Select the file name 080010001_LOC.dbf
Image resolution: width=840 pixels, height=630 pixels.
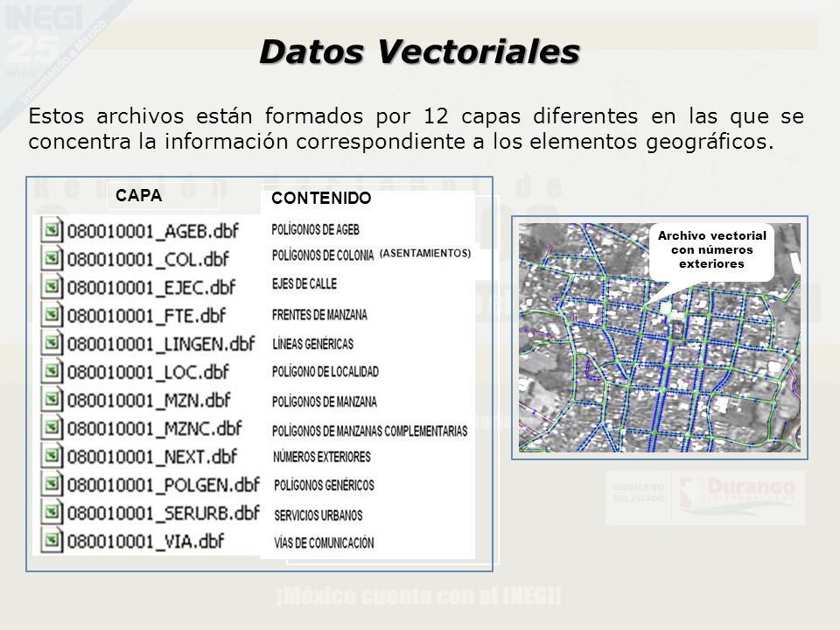[148, 373]
